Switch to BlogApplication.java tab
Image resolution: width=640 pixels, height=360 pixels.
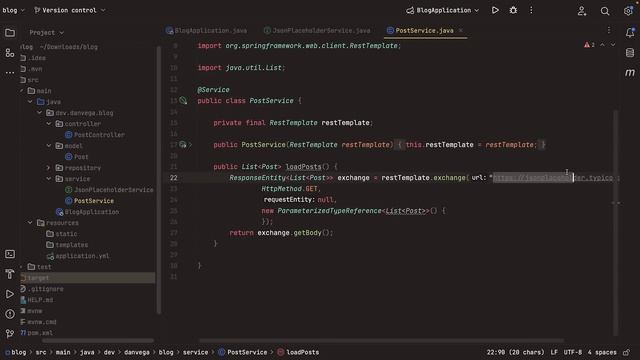coord(206,31)
